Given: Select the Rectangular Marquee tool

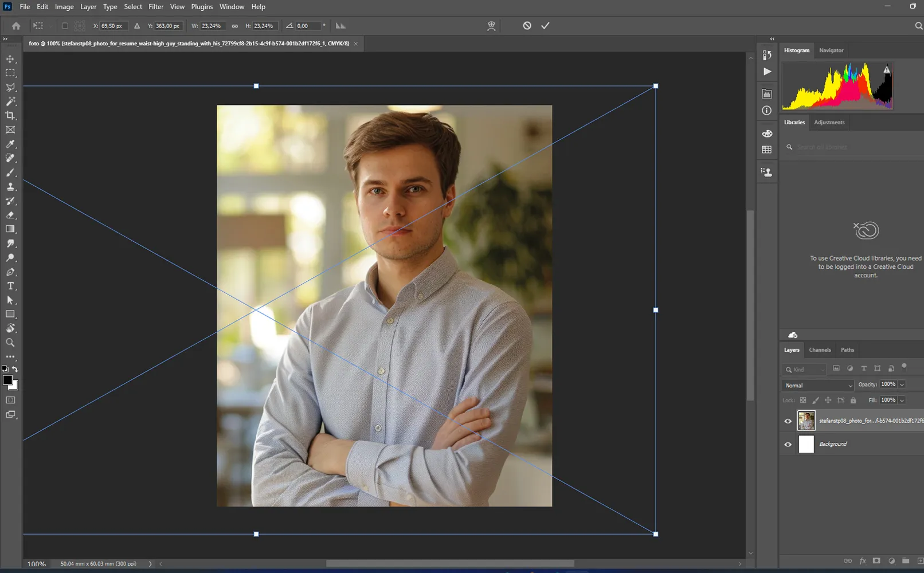Looking at the screenshot, I should coord(10,73).
